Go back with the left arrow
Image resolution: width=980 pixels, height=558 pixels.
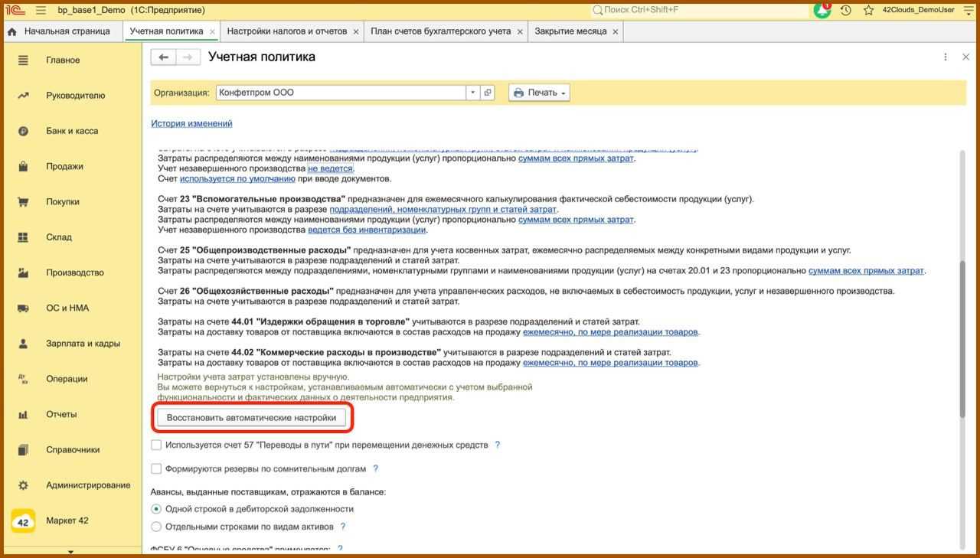[x=163, y=57]
